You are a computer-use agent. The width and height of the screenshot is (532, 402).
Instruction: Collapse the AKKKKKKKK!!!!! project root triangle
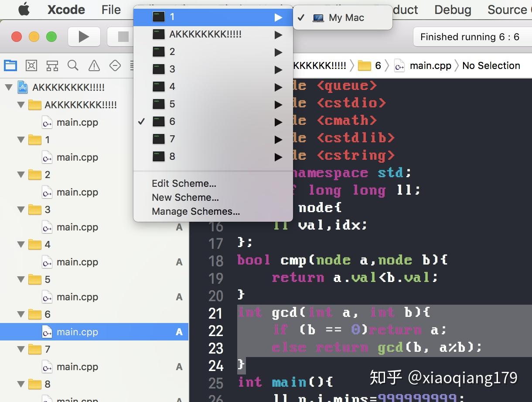9,87
